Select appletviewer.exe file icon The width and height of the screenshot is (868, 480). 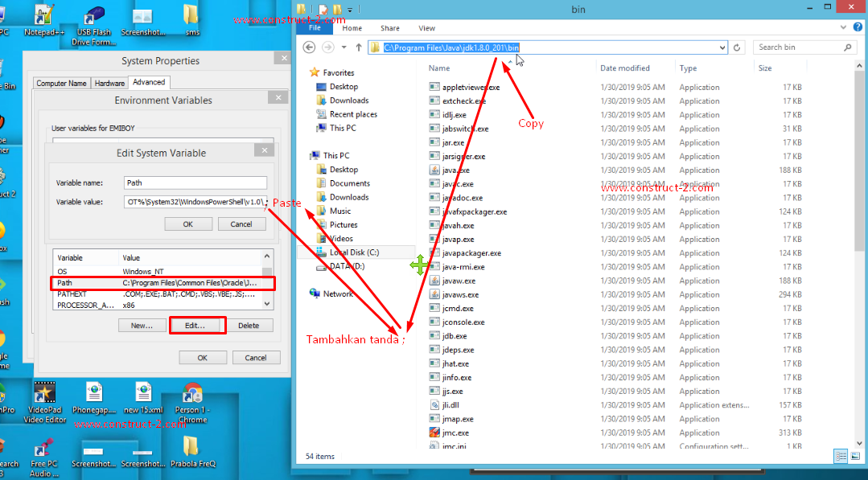click(x=434, y=87)
